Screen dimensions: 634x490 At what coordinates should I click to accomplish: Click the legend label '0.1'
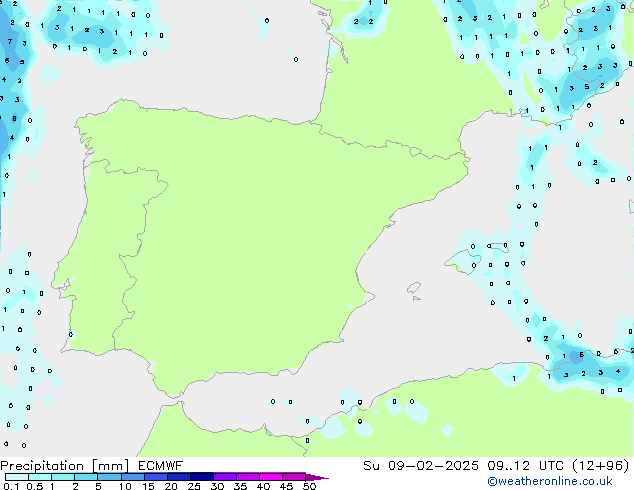[x=11, y=486]
